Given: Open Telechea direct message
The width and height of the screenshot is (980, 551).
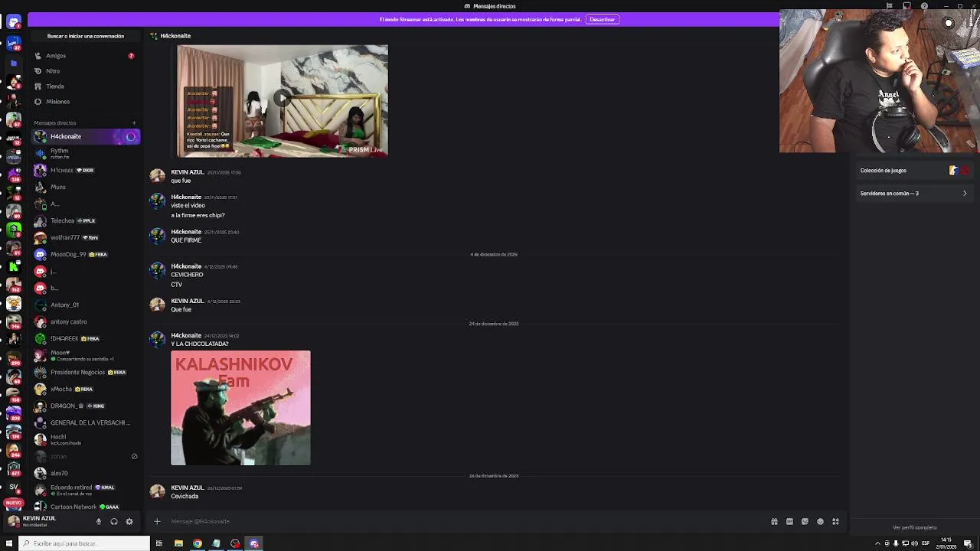Looking at the screenshot, I should (85, 220).
